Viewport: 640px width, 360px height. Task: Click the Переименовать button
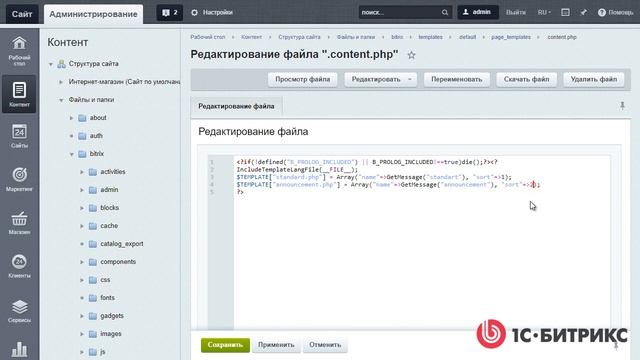click(x=457, y=79)
